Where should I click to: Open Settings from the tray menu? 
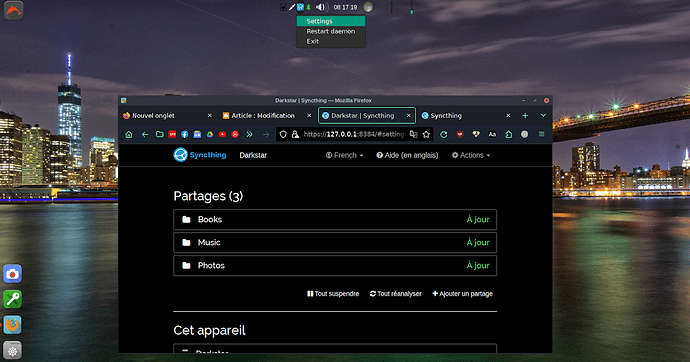tap(331, 21)
